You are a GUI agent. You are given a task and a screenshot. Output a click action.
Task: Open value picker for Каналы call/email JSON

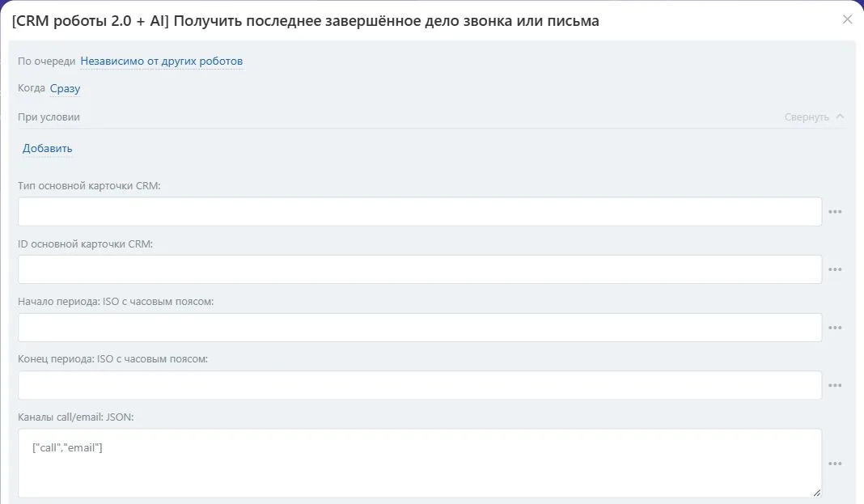(835, 464)
